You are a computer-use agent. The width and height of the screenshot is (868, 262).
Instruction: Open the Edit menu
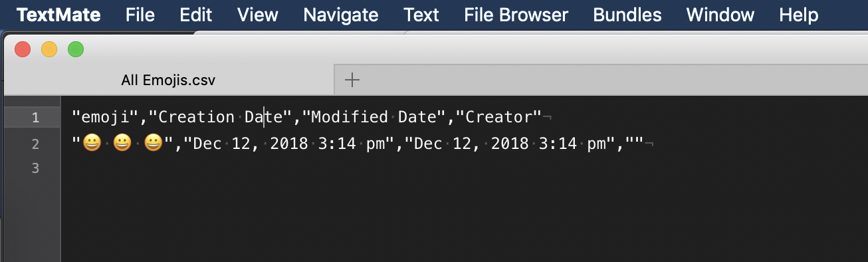click(x=196, y=15)
